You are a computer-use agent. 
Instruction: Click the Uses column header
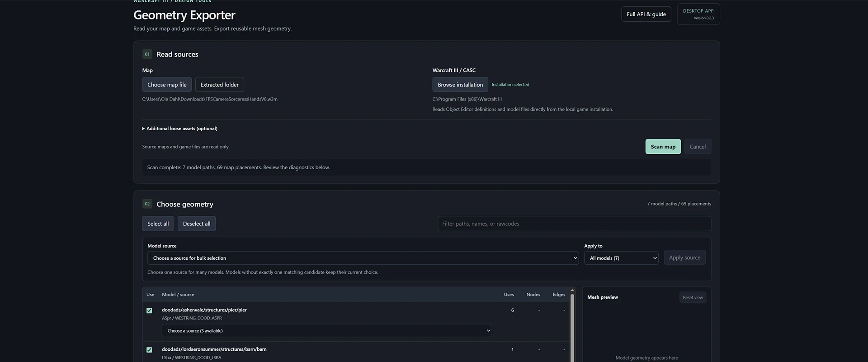tap(509, 295)
